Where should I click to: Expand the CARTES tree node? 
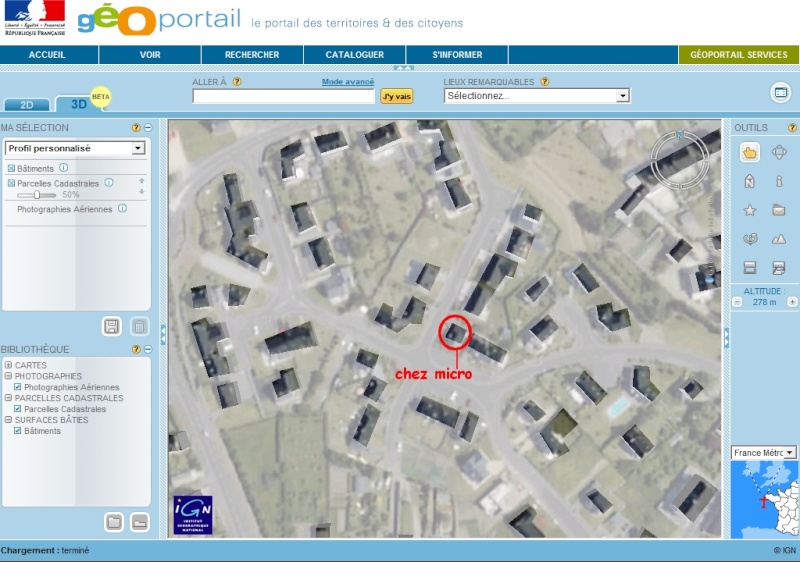click(8, 365)
